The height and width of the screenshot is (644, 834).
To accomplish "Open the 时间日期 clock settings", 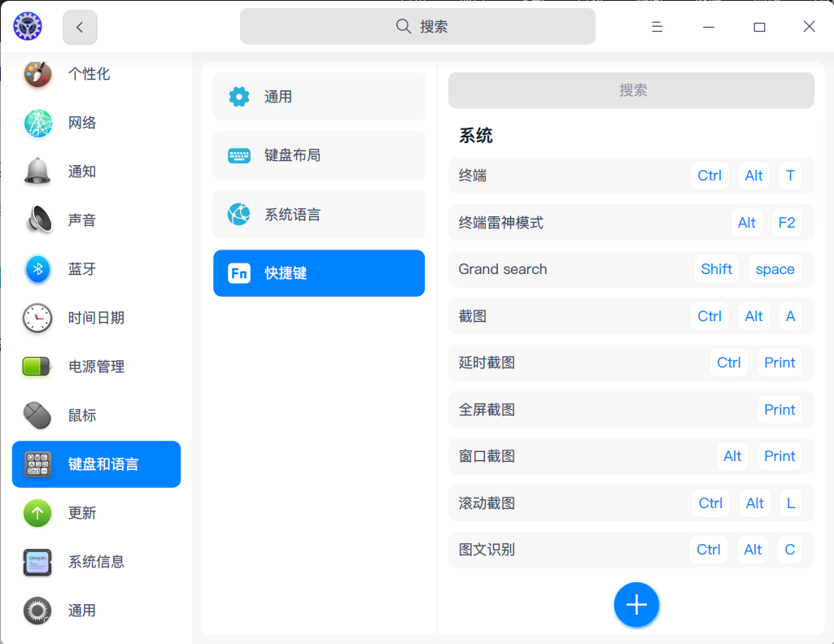I will pyautogui.click(x=96, y=318).
